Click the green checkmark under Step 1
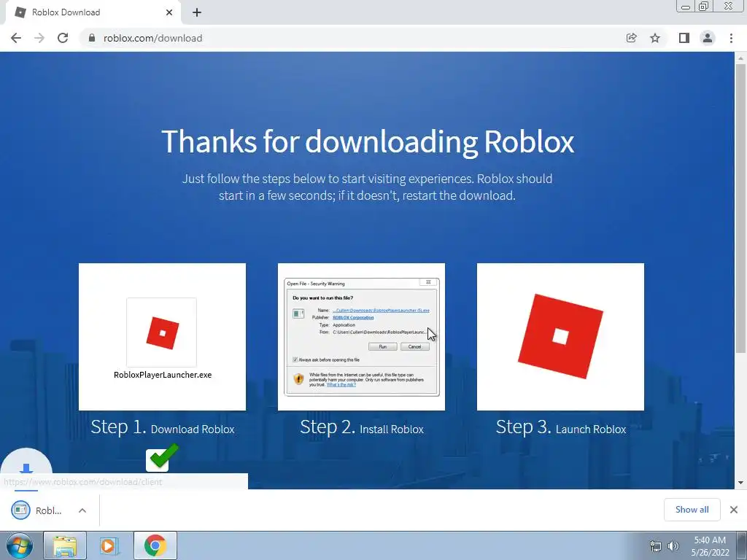The image size is (747, 560). click(163, 457)
